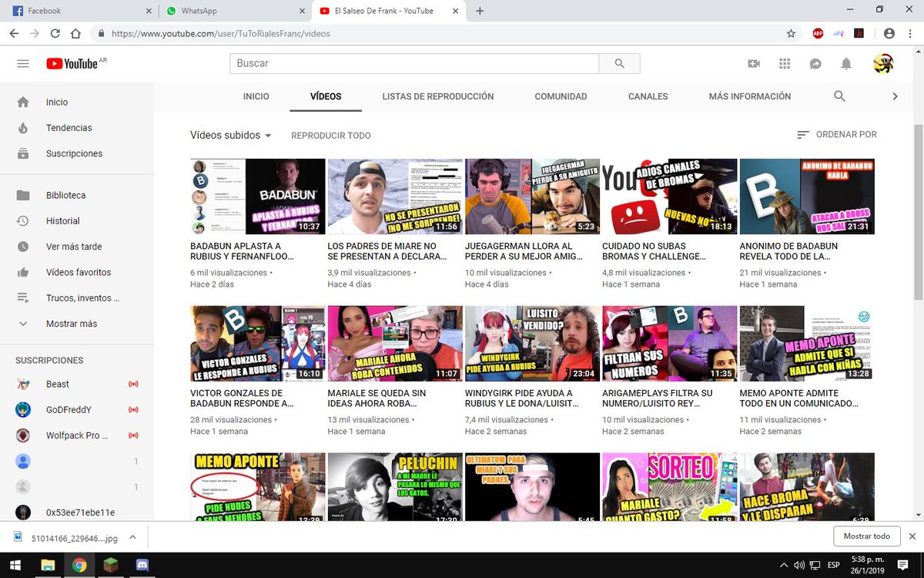Click the Windows Start button
The image size is (924, 578).
[x=15, y=565]
